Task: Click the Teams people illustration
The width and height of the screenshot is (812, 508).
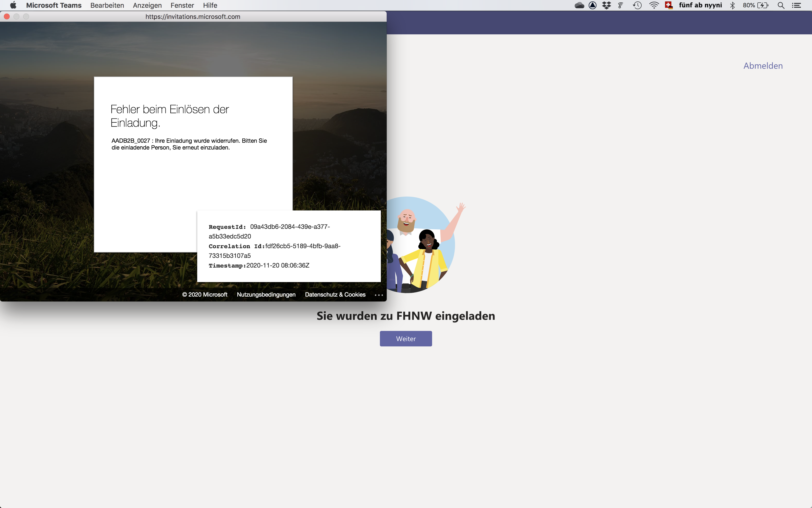Action: point(426,245)
